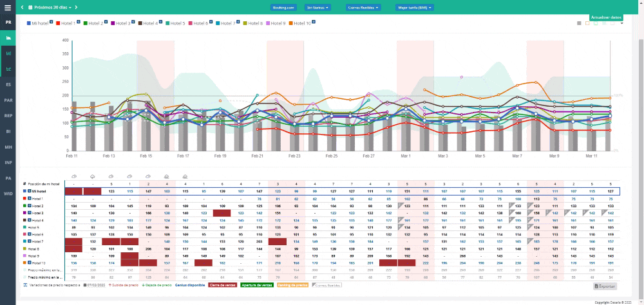Screen dimensions: 644x305
Task: Toggle Hotel 5 series in chart legend
Action: (175, 23)
